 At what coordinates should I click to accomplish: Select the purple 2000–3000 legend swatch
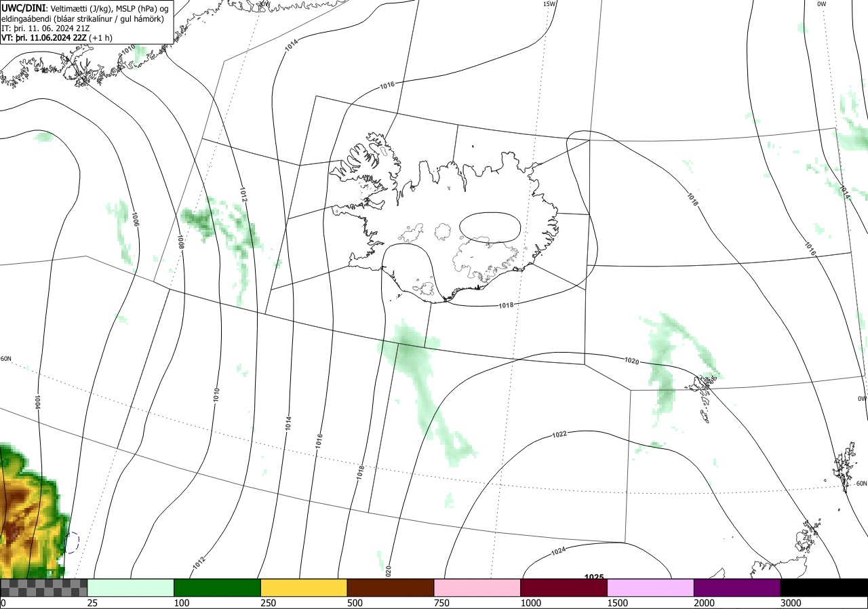coord(737,587)
